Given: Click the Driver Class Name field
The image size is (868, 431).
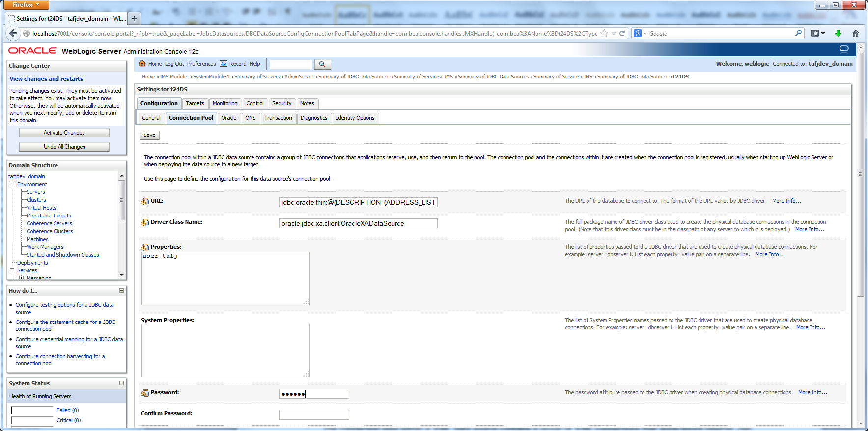Looking at the screenshot, I should (358, 223).
